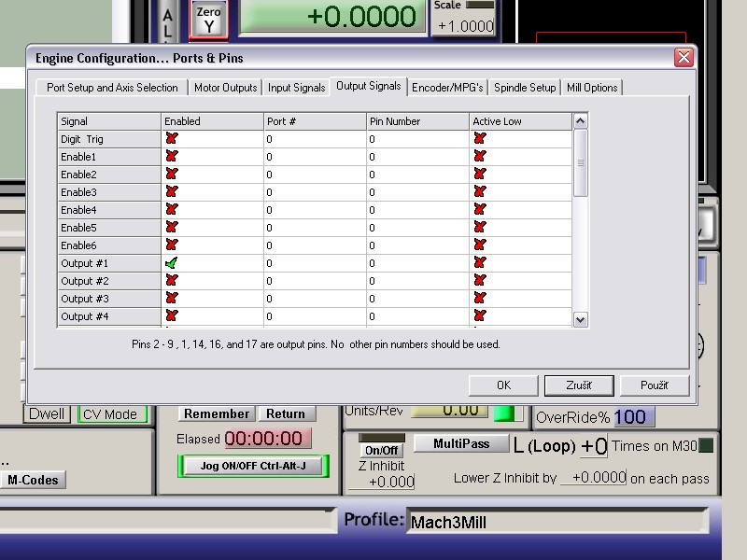The height and width of the screenshot is (560, 747).
Task: Click Active Low red X for Output #2
Action: (480, 281)
